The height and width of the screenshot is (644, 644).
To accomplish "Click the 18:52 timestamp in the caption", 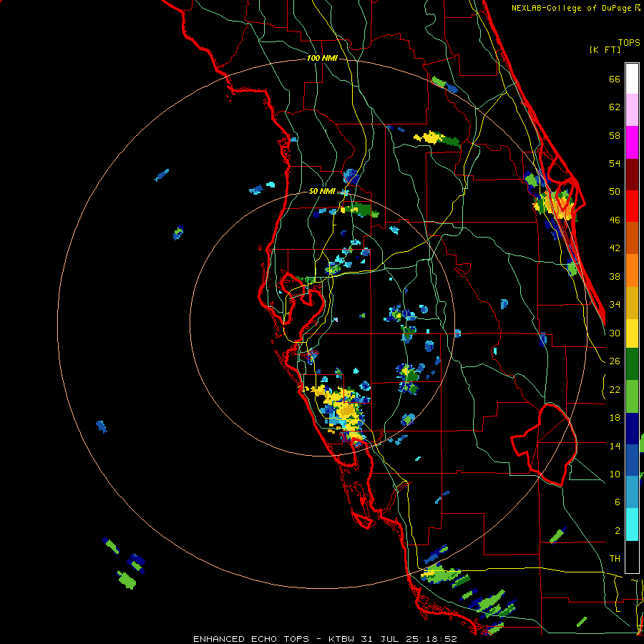I will [441, 639].
